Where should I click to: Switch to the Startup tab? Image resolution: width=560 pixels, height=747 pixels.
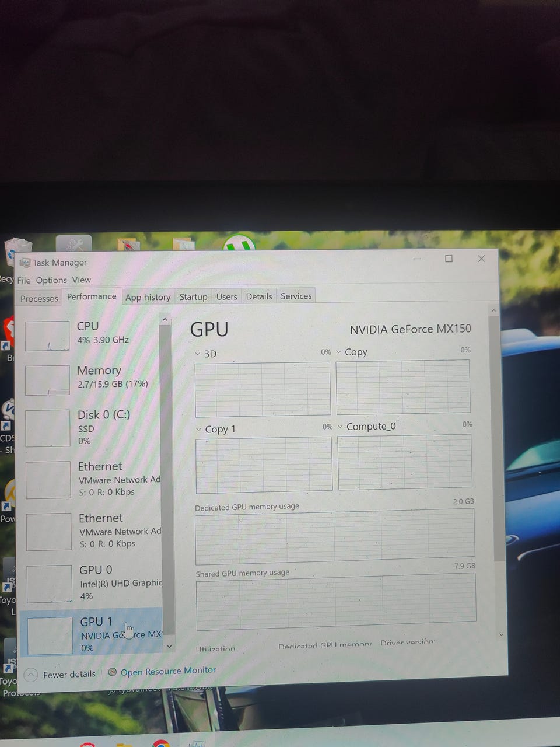point(193,296)
